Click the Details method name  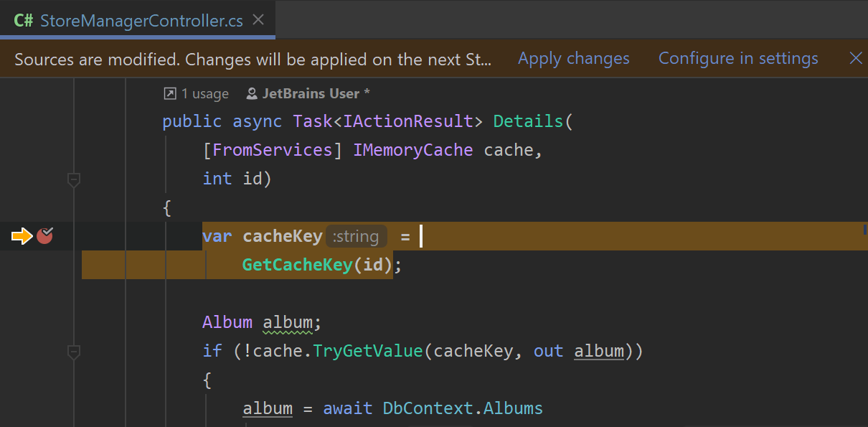pyautogui.click(x=528, y=121)
